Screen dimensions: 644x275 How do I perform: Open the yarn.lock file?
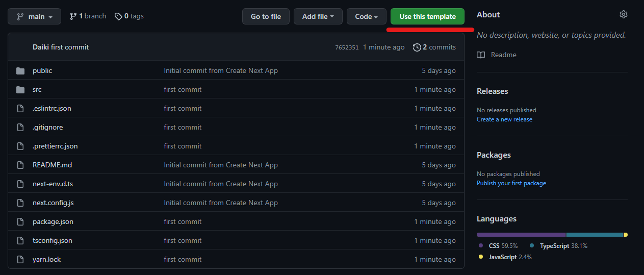click(x=46, y=259)
